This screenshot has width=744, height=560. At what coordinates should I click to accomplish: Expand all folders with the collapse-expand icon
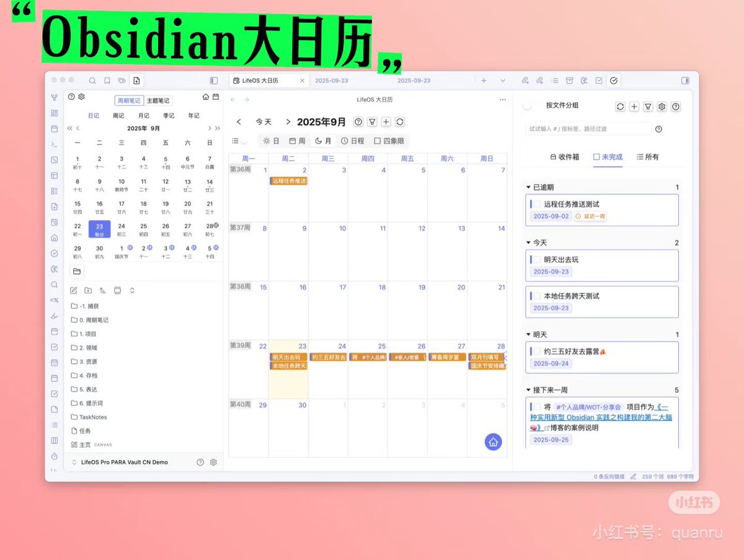click(132, 290)
